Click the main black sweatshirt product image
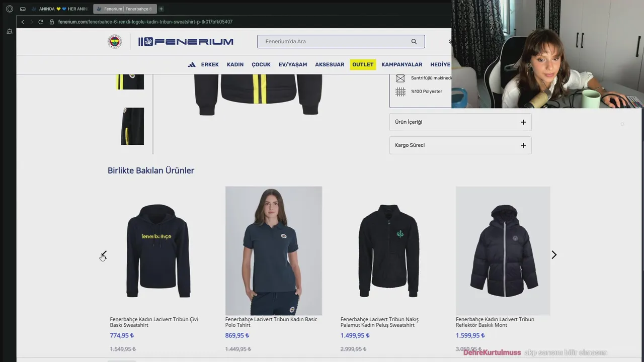Image resolution: width=644 pixels, height=362 pixels. pyautogui.click(x=259, y=95)
